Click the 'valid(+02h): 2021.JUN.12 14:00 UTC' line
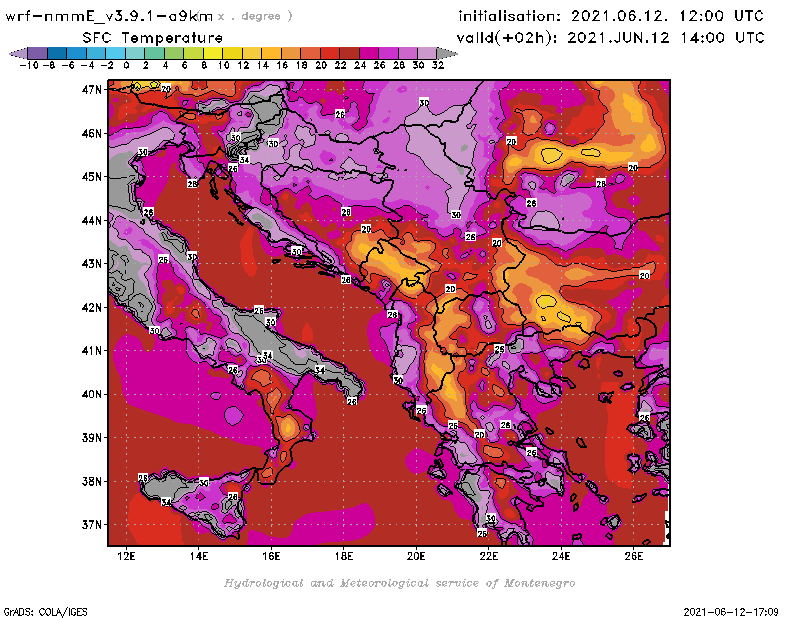The width and height of the screenshot is (800, 618). [610, 38]
